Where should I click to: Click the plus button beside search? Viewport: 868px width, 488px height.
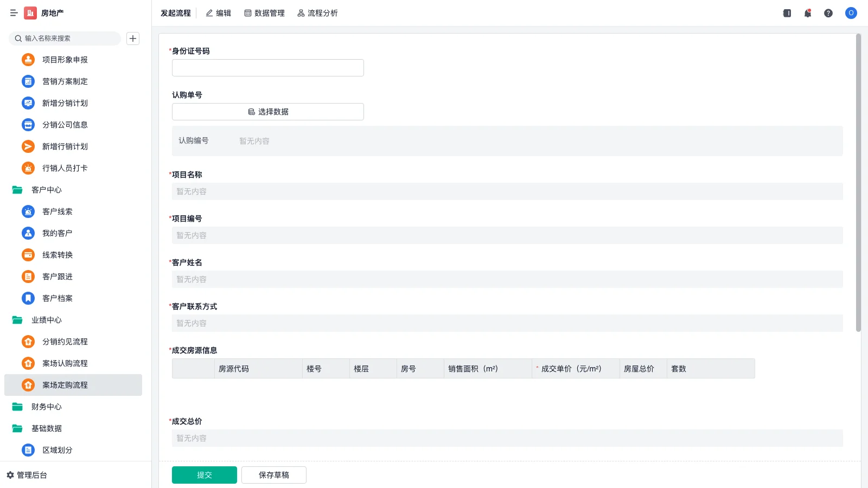click(x=133, y=38)
